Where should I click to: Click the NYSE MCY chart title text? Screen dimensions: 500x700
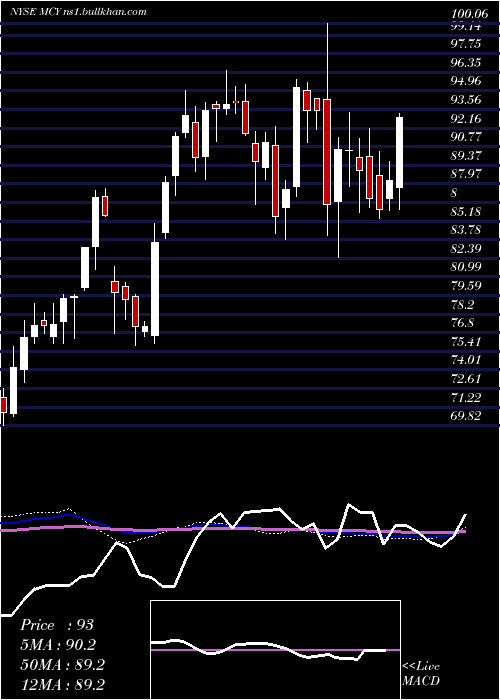79,12
